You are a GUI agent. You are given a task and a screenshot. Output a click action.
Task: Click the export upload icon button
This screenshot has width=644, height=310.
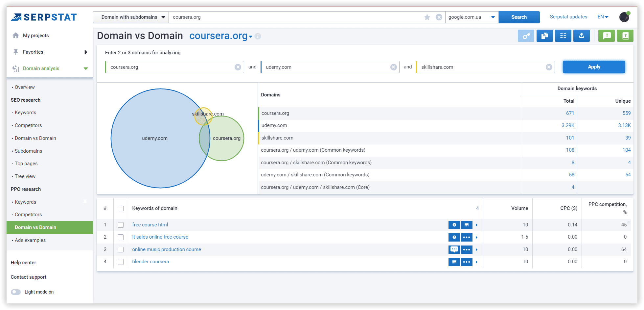point(582,36)
